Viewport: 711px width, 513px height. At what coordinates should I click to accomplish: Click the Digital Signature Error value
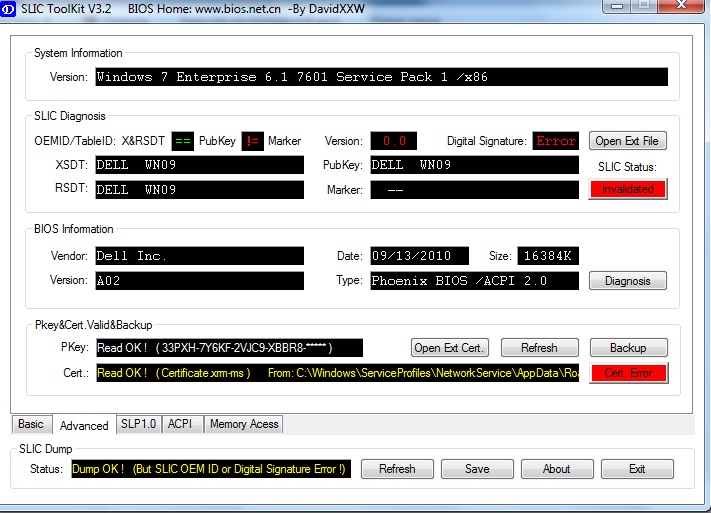pos(556,141)
